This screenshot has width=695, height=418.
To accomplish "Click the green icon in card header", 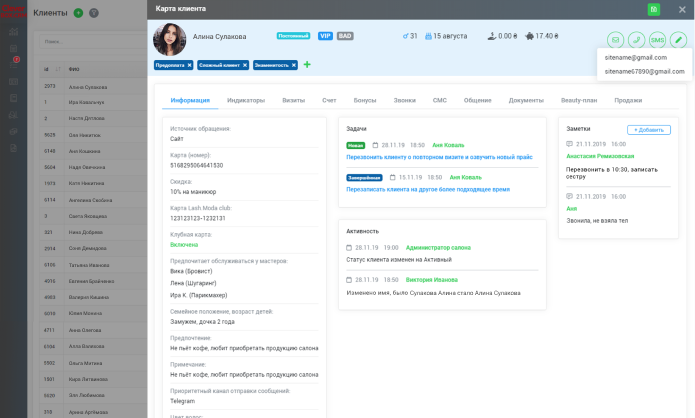I will coord(654,9).
